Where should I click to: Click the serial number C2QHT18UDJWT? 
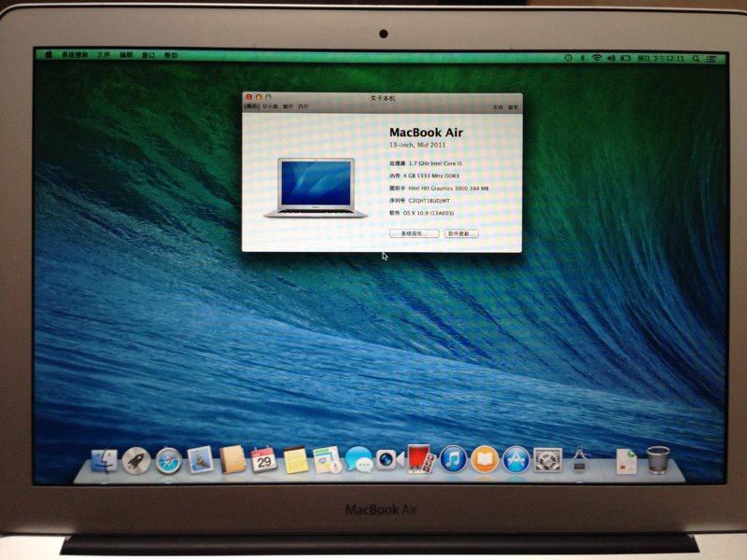coord(429,201)
